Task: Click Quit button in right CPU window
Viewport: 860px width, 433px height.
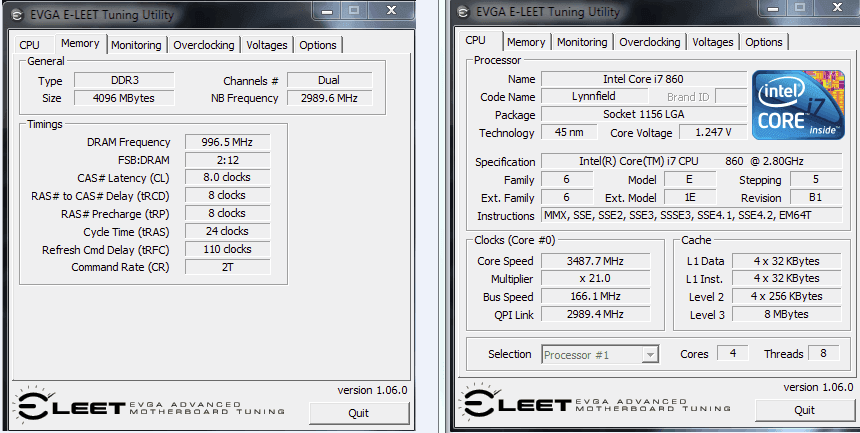Action: (805, 410)
